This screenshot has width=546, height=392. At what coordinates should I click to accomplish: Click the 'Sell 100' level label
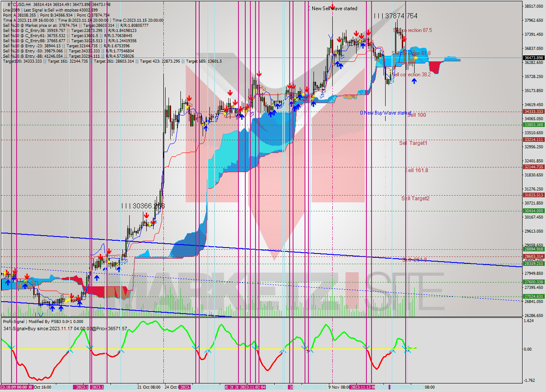click(x=416, y=115)
